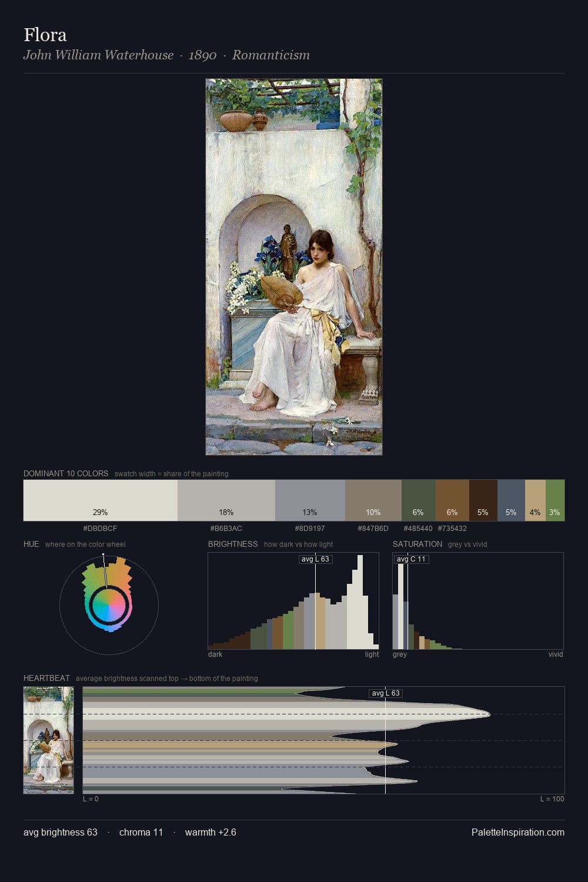Screen dimensions: 588x882
Task: Select the 10% taupe swatch
Action: [x=373, y=500]
